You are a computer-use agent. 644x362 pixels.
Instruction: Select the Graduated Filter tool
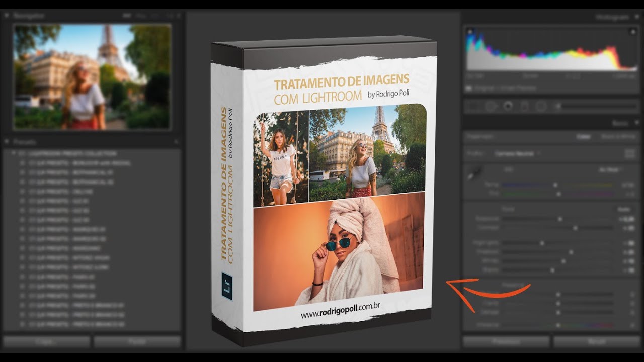(524, 106)
